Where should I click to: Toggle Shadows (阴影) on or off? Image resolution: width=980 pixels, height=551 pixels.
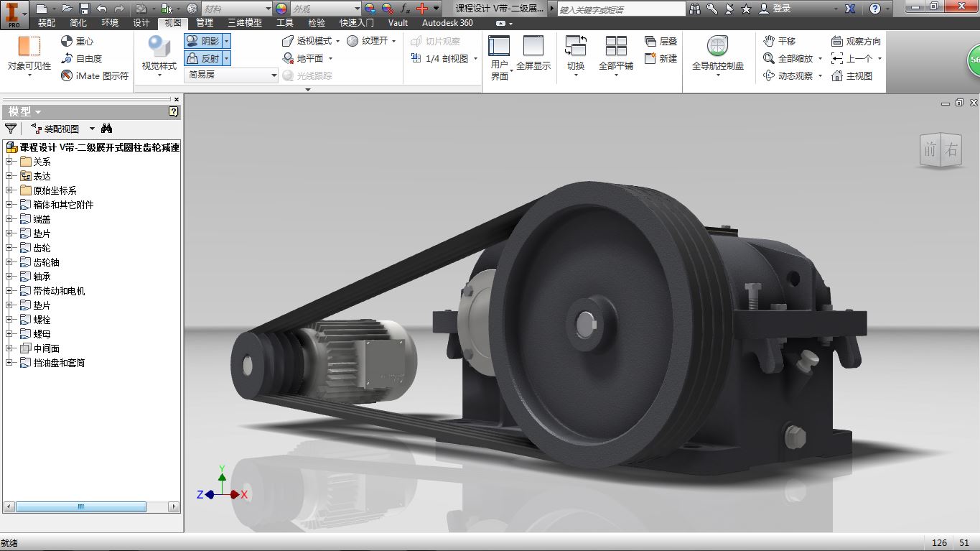[x=203, y=41]
